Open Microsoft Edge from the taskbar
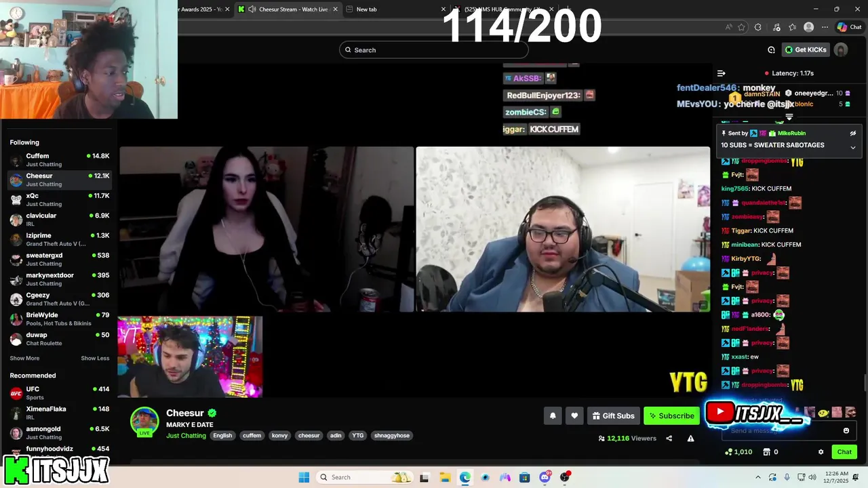Viewport: 868px width, 488px height. (465, 477)
